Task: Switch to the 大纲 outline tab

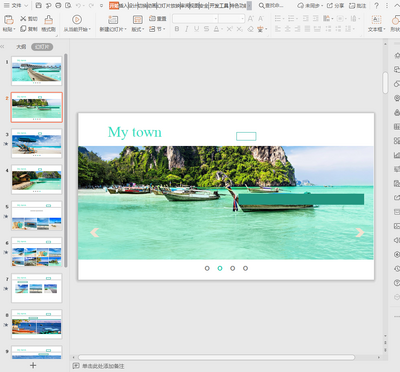Action: tap(21, 47)
